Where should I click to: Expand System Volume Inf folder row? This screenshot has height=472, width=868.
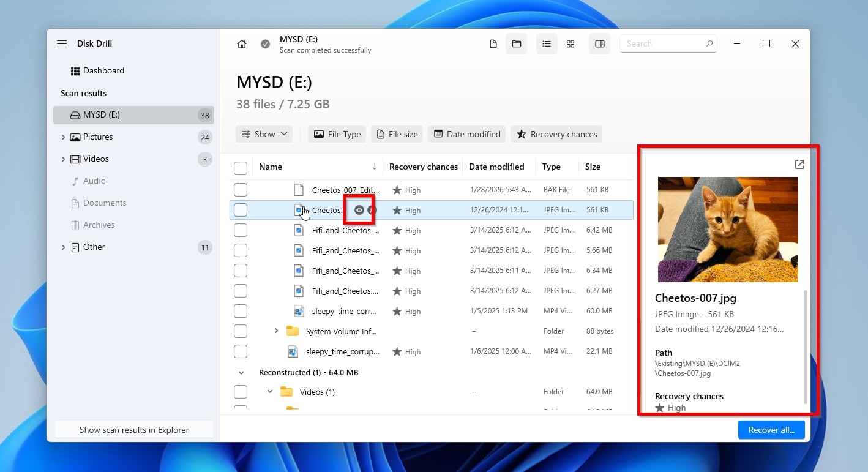coord(276,331)
